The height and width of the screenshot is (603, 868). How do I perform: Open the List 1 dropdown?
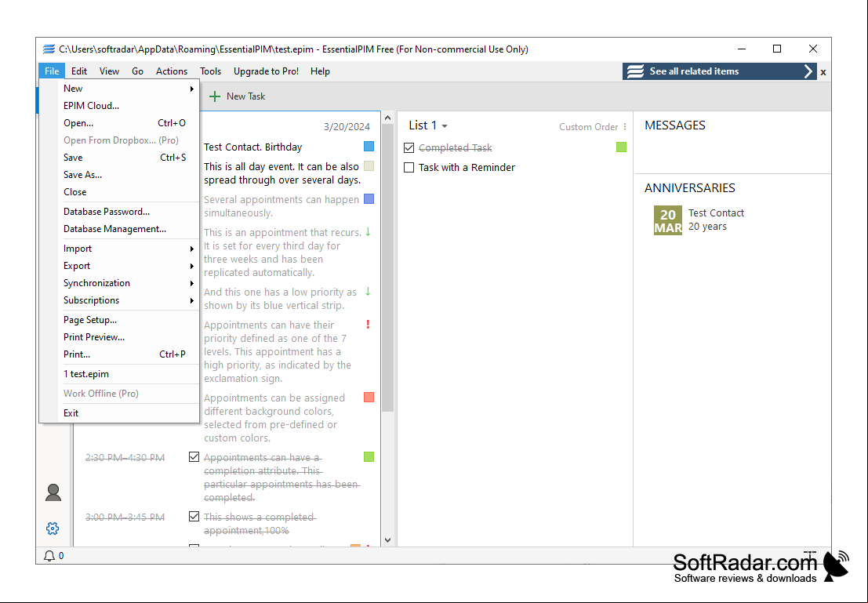(x=428, y=125)
